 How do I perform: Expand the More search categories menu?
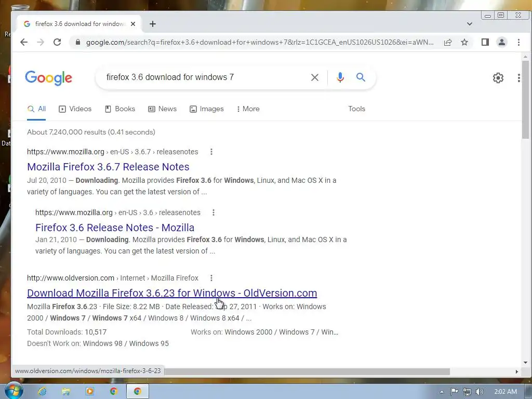[x=248, y=109]
